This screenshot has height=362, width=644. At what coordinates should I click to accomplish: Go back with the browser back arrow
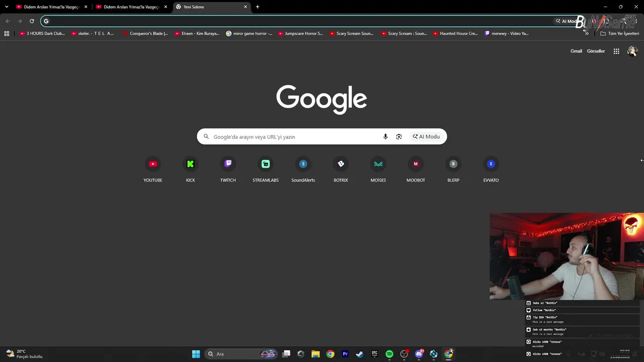pos(8,21)
